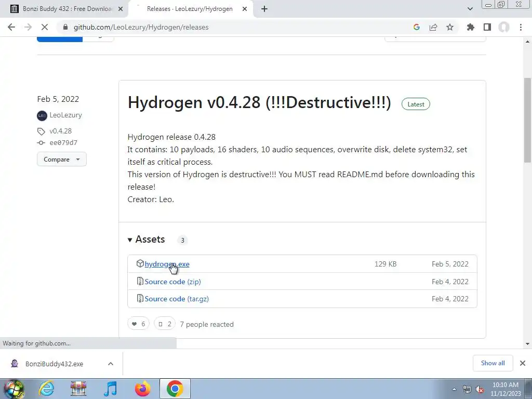View the site lock icon info
532x399 pixels.
pos(65,27)
